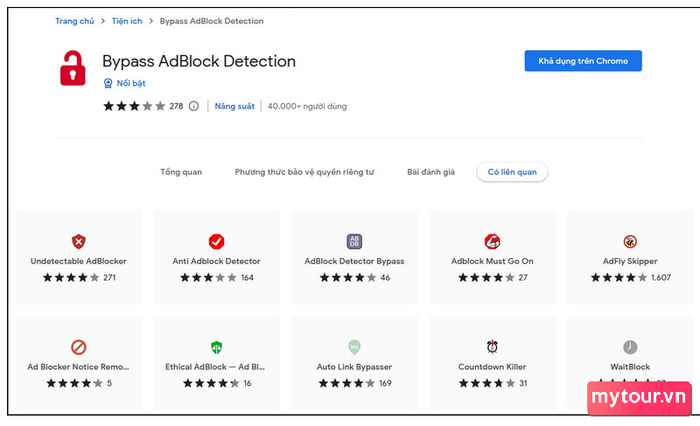Open the rating info circle icon

click(194, 106)
